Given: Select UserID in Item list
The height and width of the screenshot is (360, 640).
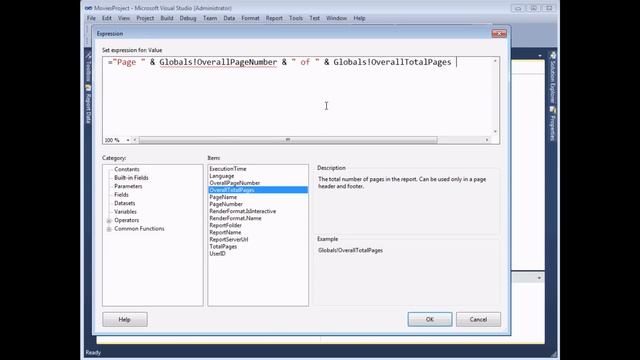Looking at the screenshot, I should [258, 253].
